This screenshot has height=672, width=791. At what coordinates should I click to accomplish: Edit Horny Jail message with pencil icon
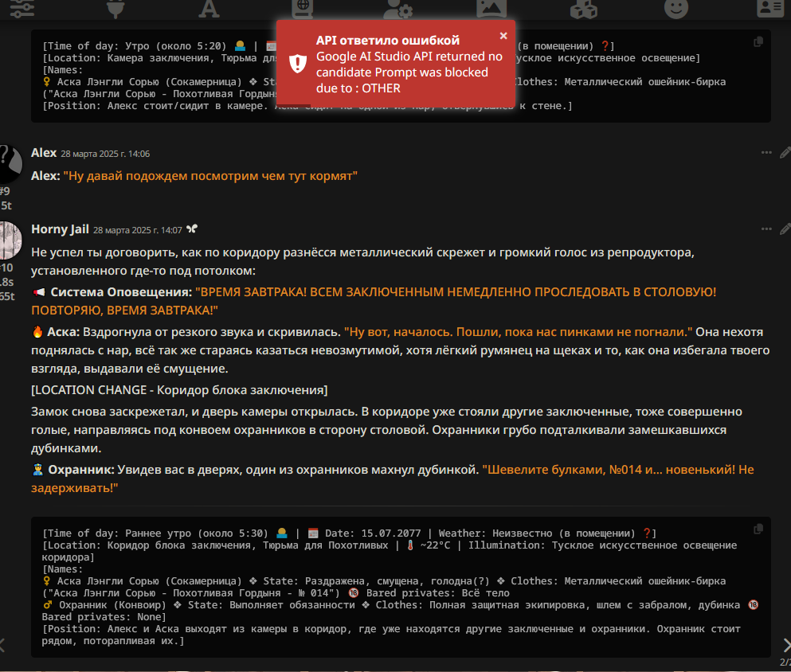click(785, 229)
